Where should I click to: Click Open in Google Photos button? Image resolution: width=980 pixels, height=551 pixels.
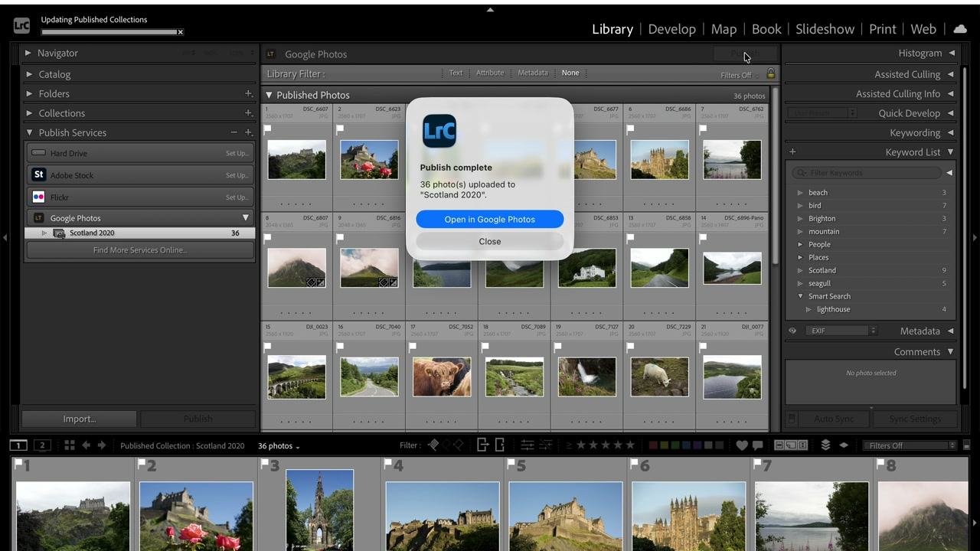pos(490,220)
